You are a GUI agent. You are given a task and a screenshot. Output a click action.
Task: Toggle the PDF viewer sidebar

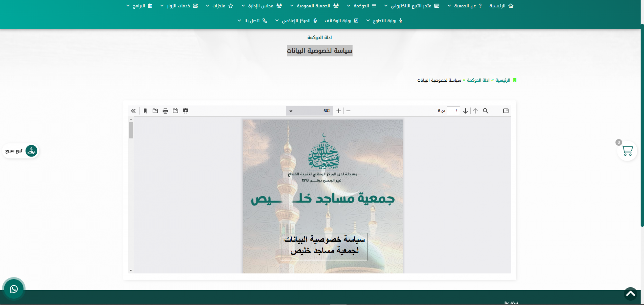pyautogui.click(x=506, y=111)
